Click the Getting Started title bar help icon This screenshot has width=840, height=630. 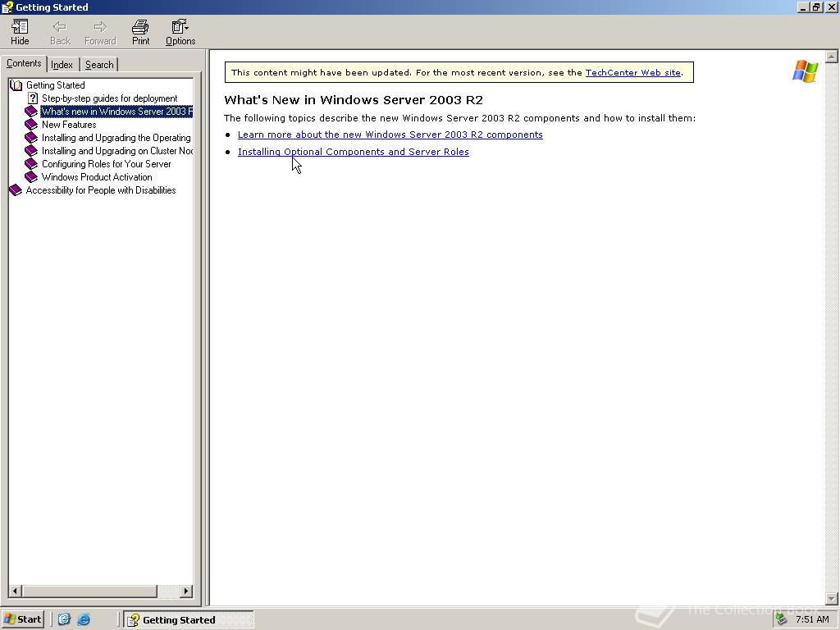click(7, 7)
